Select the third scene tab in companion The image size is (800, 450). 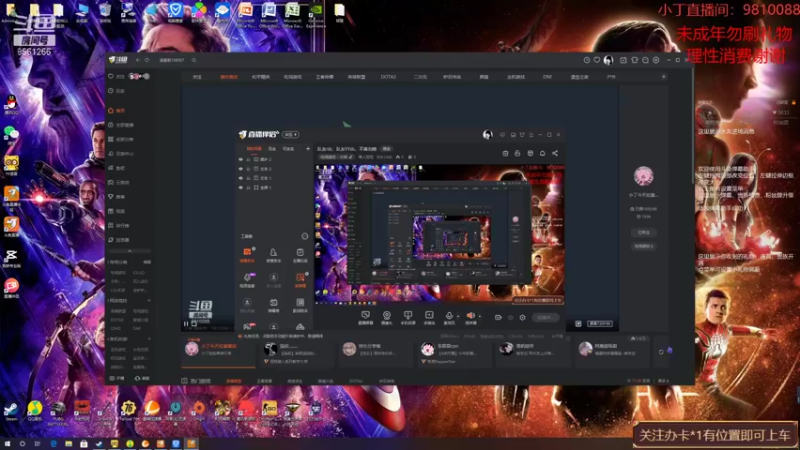pyautogui.click(x=288, y=149)
